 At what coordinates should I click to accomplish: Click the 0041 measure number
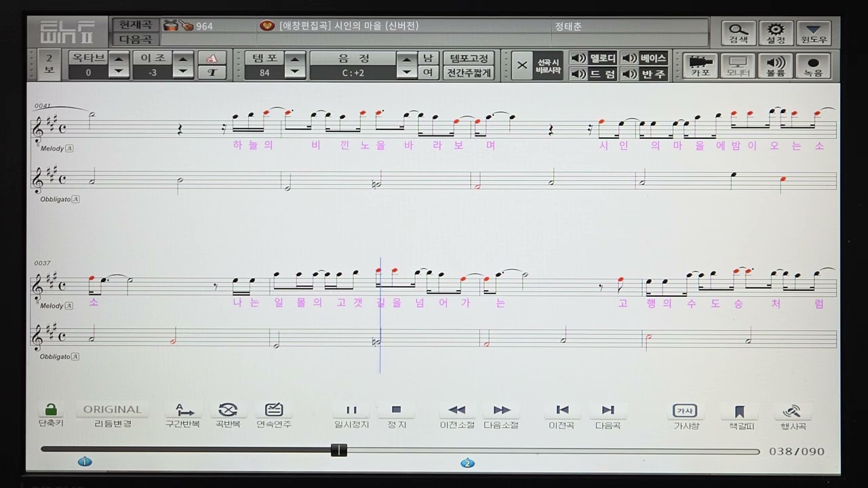click(x=43, y=106)
